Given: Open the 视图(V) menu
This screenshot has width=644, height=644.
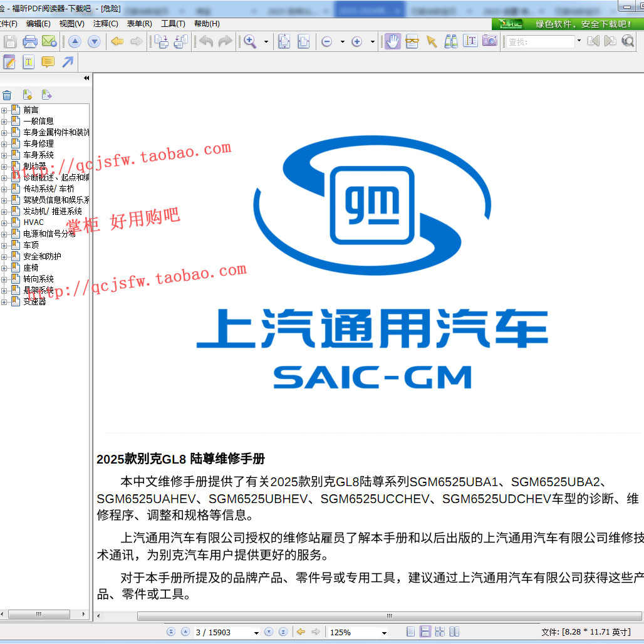Looking at the screenshot, I should [72, 24].
